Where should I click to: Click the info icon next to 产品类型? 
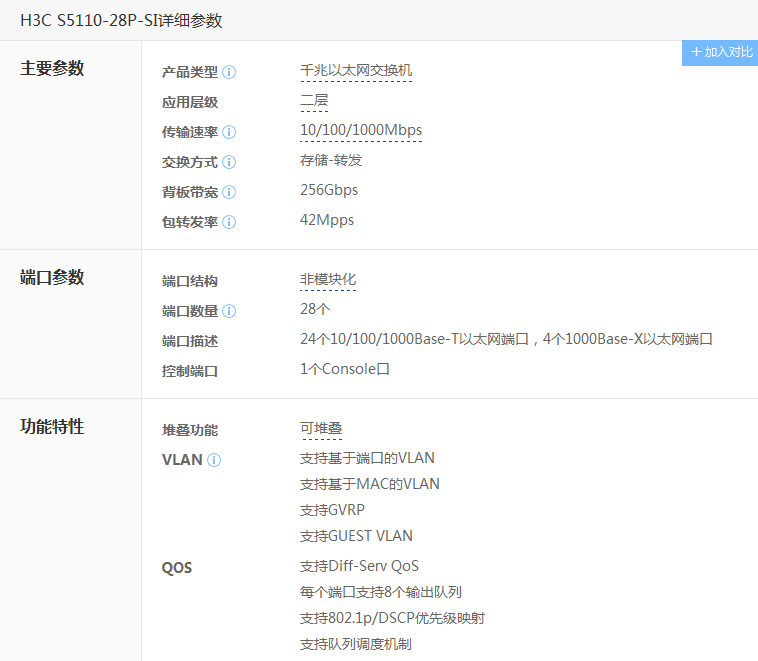[x=229, y=72]
